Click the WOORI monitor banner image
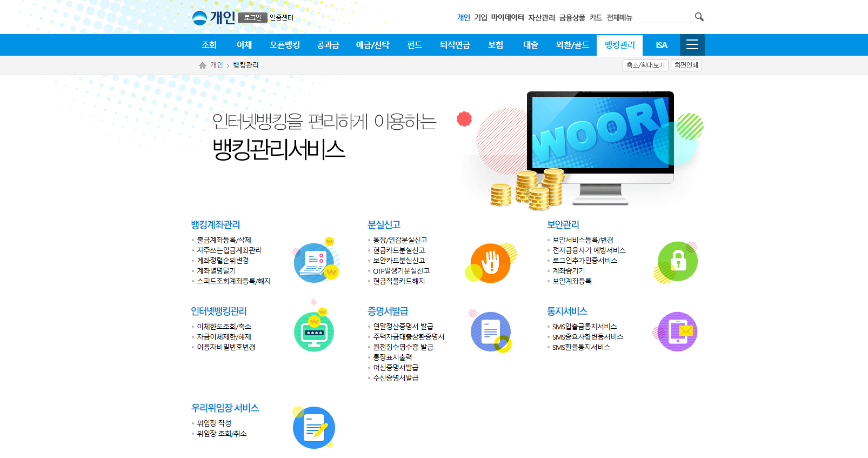Screen dimensions: 868x458 (x=600, y=149)
